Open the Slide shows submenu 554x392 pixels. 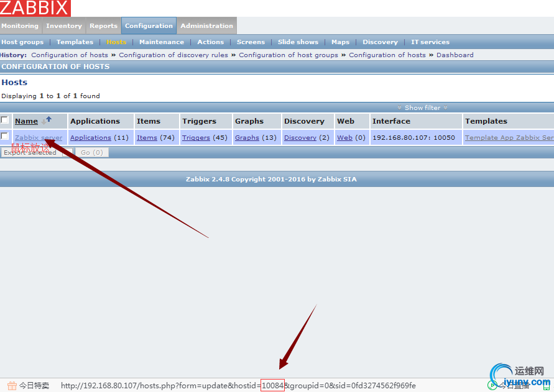[x=298, y=42]
